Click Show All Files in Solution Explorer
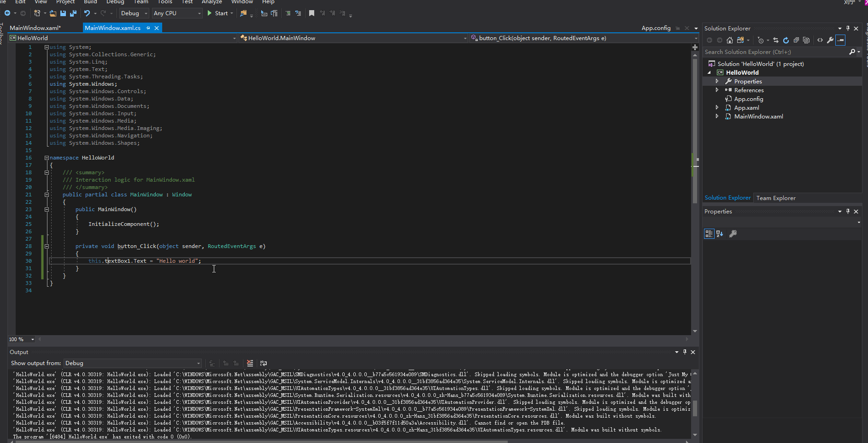The height and width of the screenshot is (443, 868). (x=806, y=40)
